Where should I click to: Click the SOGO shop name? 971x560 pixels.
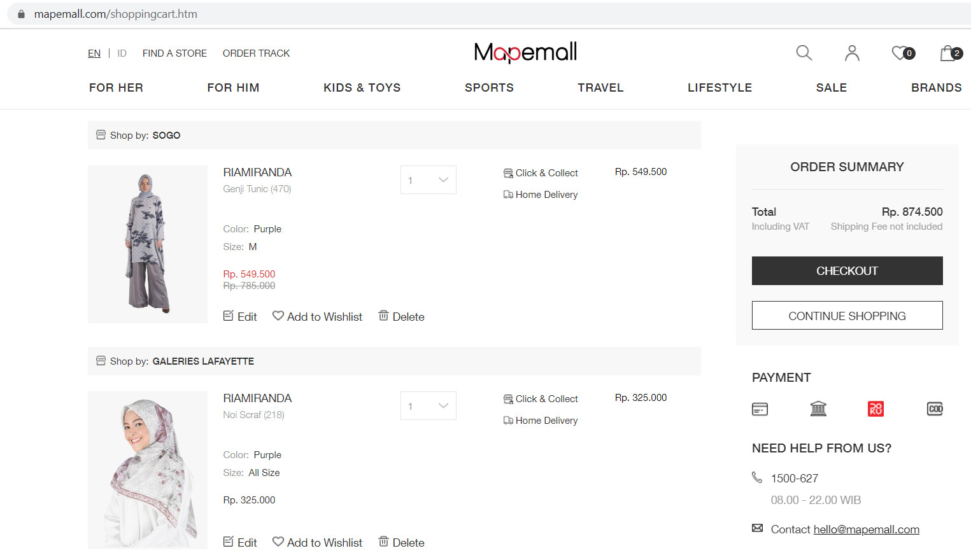(166, 136)
